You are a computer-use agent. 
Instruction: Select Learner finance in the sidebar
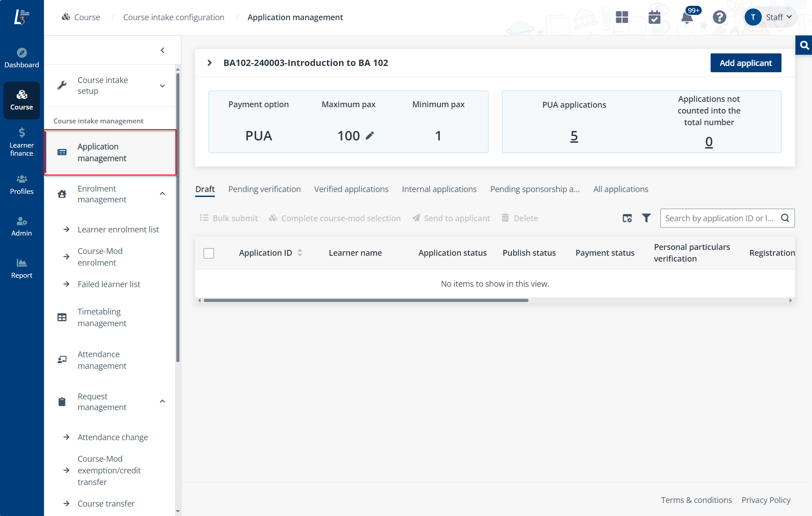pyautogui.click(x=22, y=141)
